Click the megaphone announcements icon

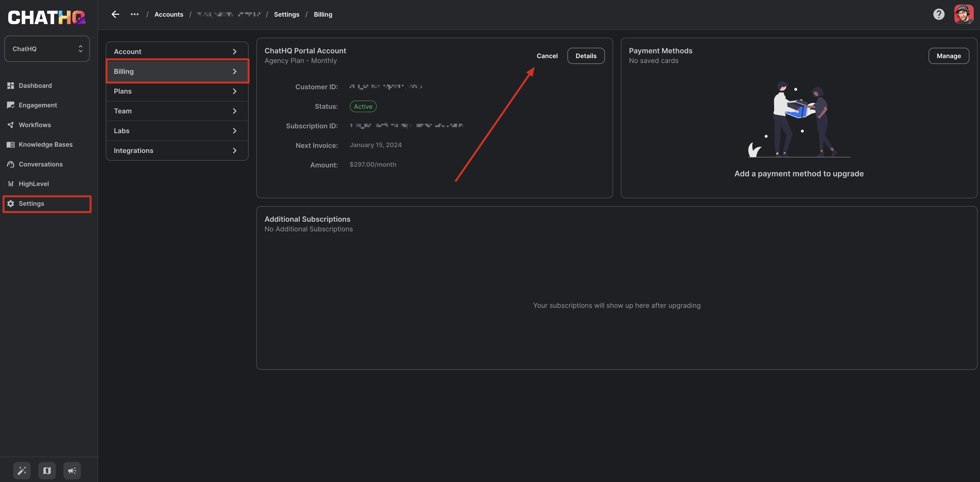click(x=72, y=471)
